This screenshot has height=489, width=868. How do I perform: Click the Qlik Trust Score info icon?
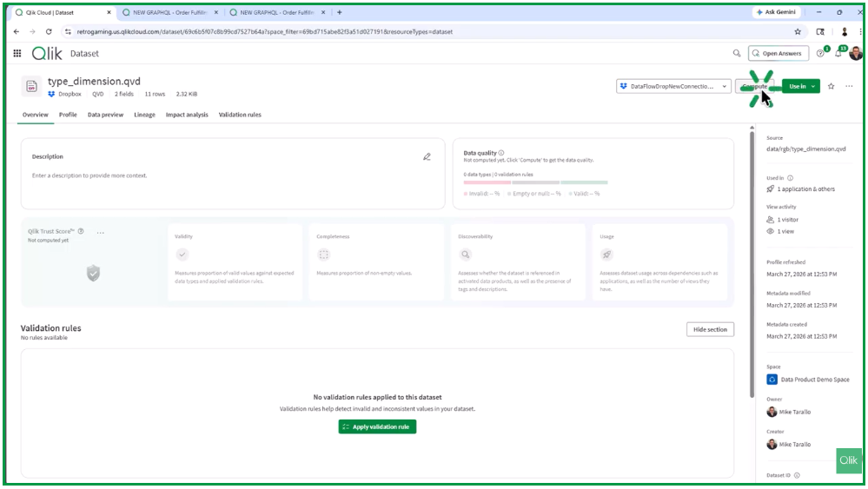[x=81, y=232]
